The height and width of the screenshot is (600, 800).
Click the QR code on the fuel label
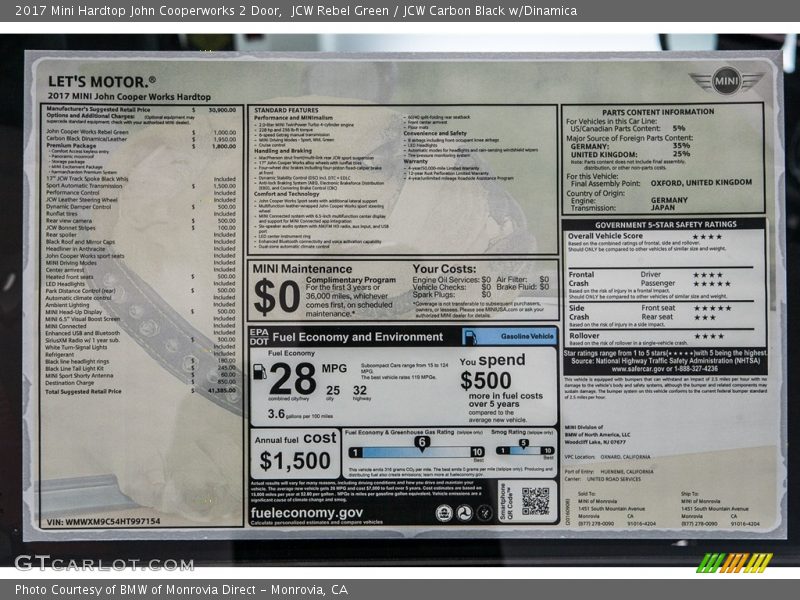[x=535, y=501]
